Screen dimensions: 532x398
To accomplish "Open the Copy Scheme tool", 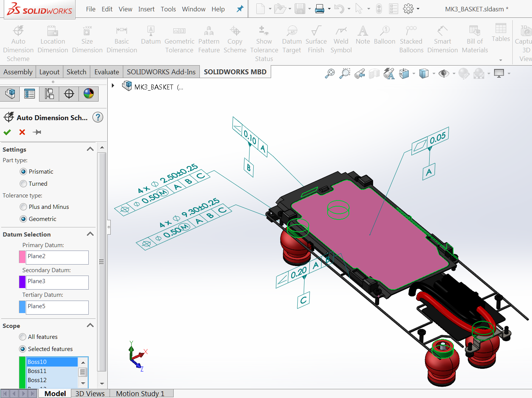I will click(x=235, y=39).
